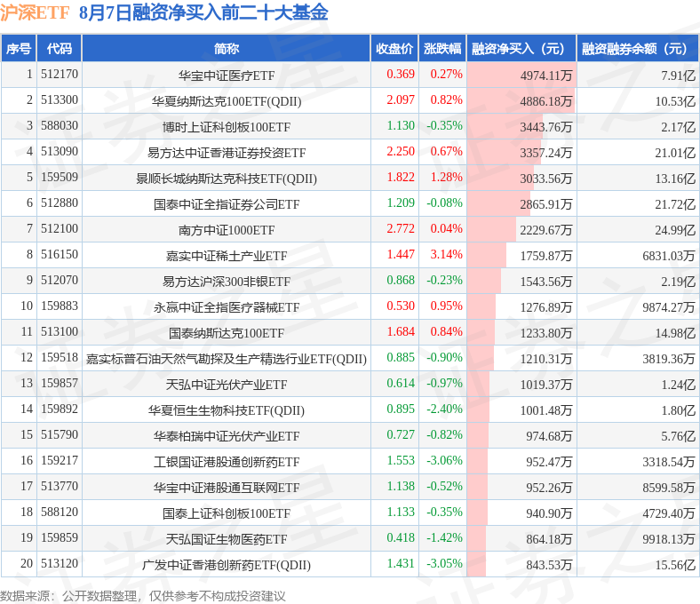Screen dimensions: 700x604
Task: Click closing price 2.250
Action: tap(401, 151)
